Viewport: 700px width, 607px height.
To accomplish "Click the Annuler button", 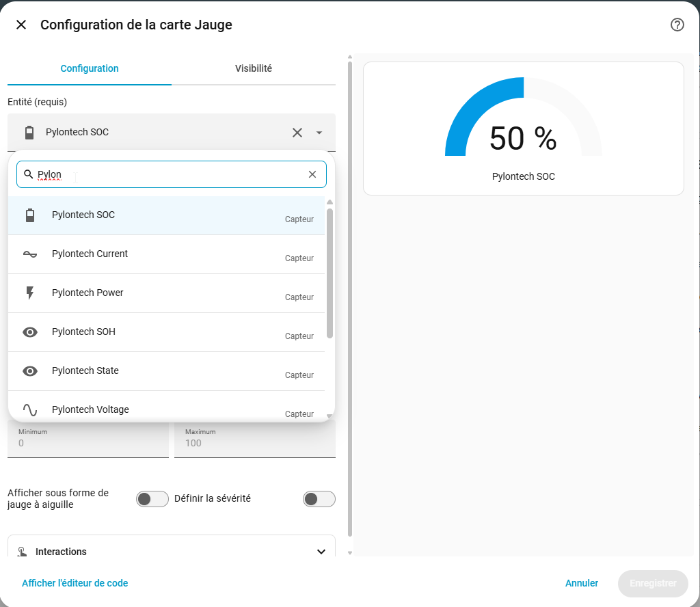I will [582, 583].
